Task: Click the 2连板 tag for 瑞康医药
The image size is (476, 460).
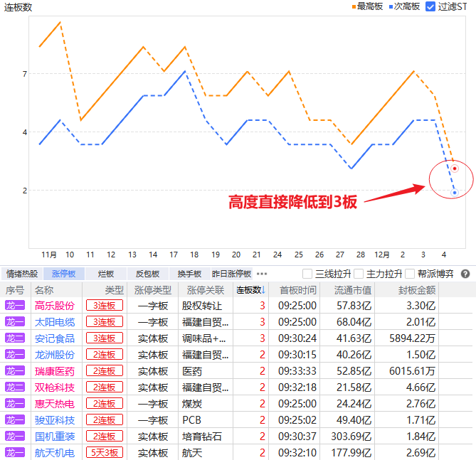Action: click(104, 371)
